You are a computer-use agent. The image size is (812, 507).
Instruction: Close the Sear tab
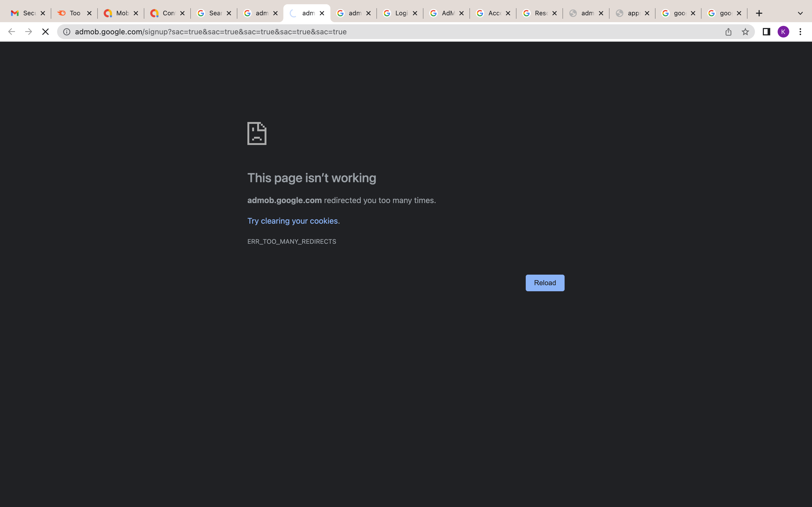[x=229, y=13]
